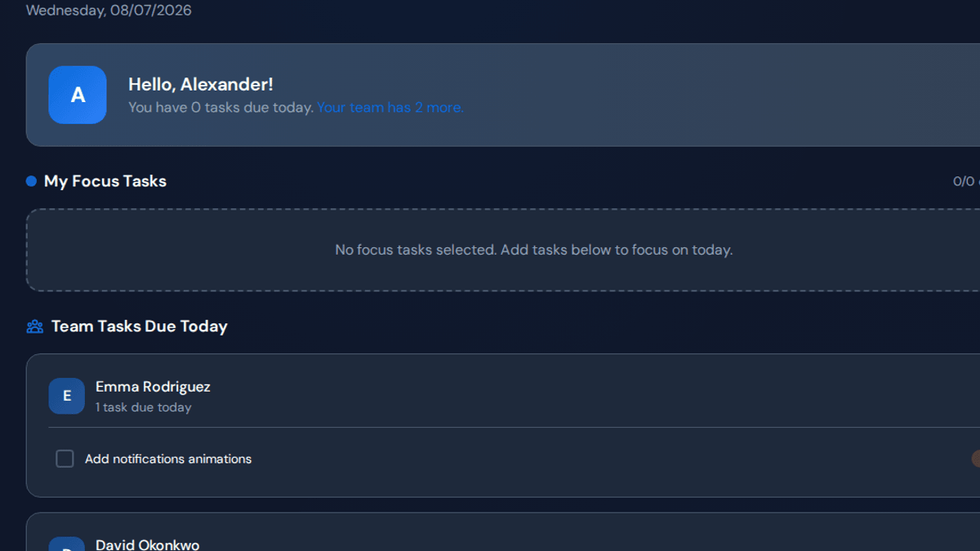Click the Wednesday, 08/07/2026 date text

[x=109, y=11]
